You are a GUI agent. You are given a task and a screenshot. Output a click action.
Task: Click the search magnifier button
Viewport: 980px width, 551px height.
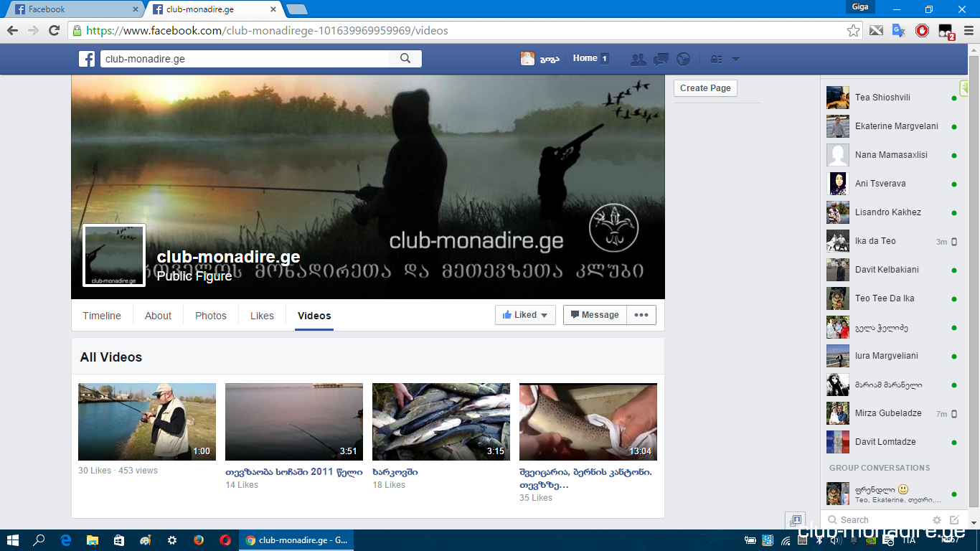(405, 59)
